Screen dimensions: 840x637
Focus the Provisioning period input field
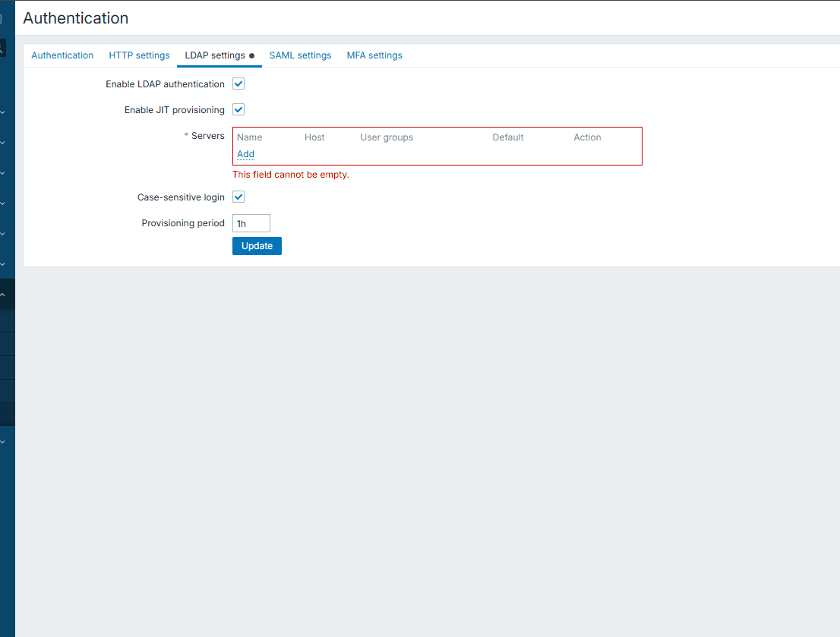pos(251,223)
